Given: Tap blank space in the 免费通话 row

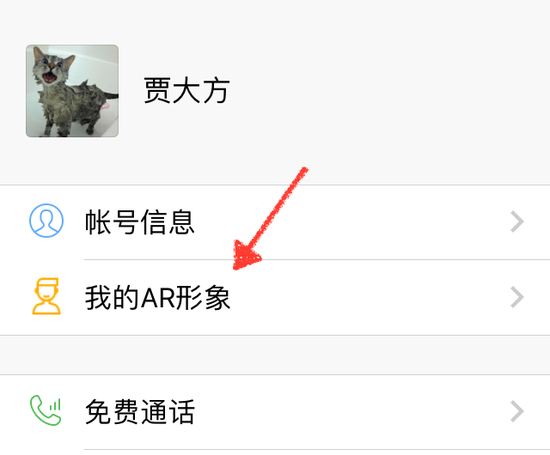Looking at the screenshot, I should (351, 411).
